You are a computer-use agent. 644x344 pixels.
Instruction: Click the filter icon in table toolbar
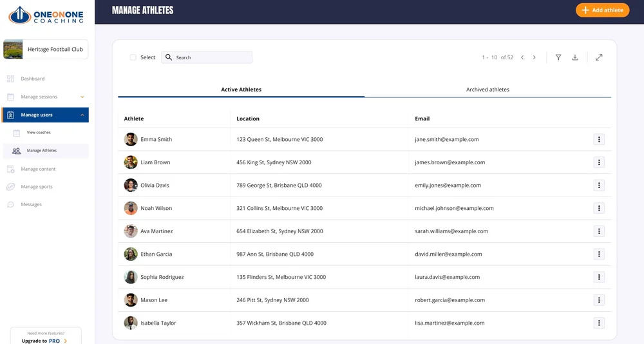tap(558, 57)
